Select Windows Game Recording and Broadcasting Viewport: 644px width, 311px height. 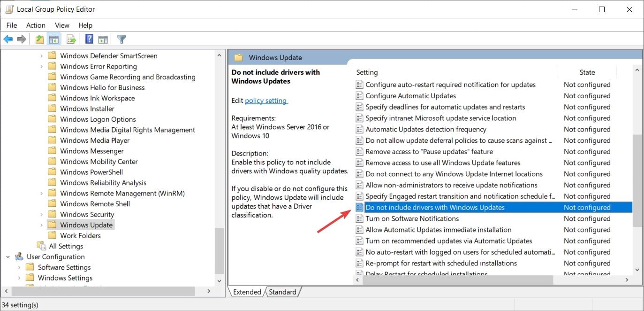click(128, 77)
